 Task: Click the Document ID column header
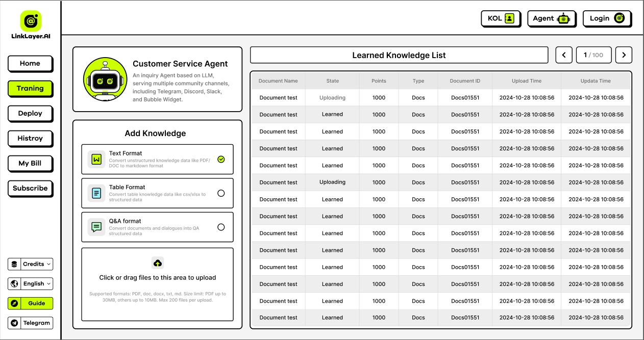(x=465, y=81)
